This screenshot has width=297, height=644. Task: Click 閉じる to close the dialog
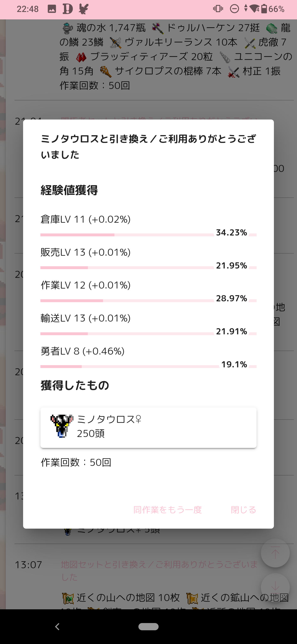coord(243,510)
